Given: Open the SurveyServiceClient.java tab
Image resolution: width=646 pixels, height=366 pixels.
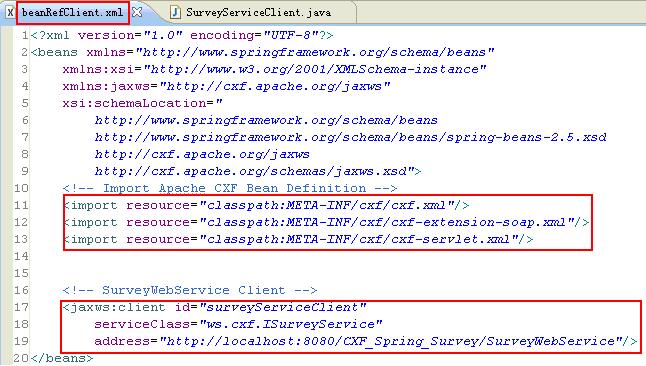Looking at the screenshot, I should pyautogui.click(x=258, y=12).
